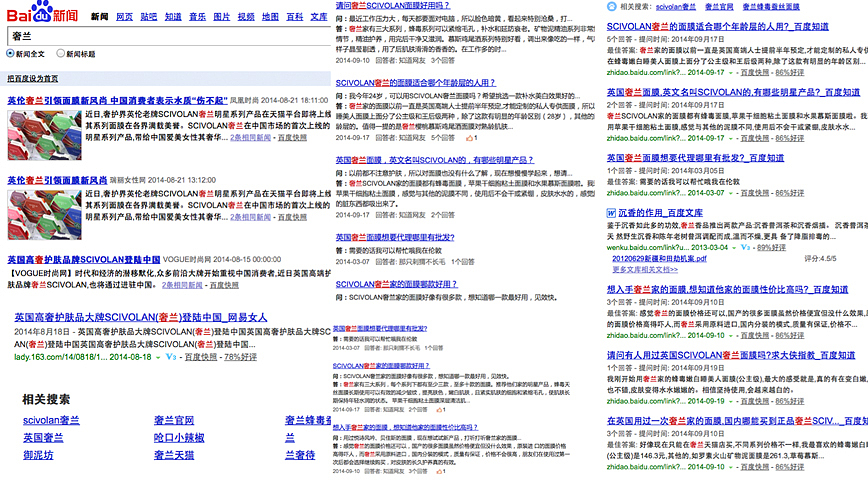Click 奢兰蜂毒蚕丝面膜 in top 相关搜索 line

coord(771,7)
